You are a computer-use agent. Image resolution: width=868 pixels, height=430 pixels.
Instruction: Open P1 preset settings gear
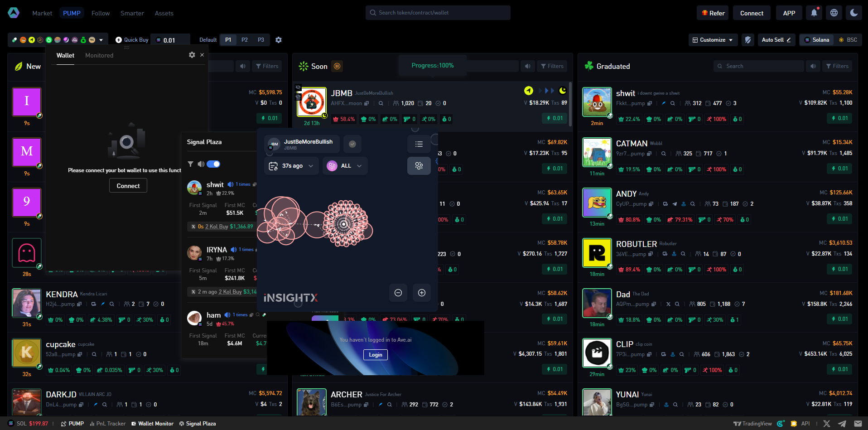tap(279, 40)
